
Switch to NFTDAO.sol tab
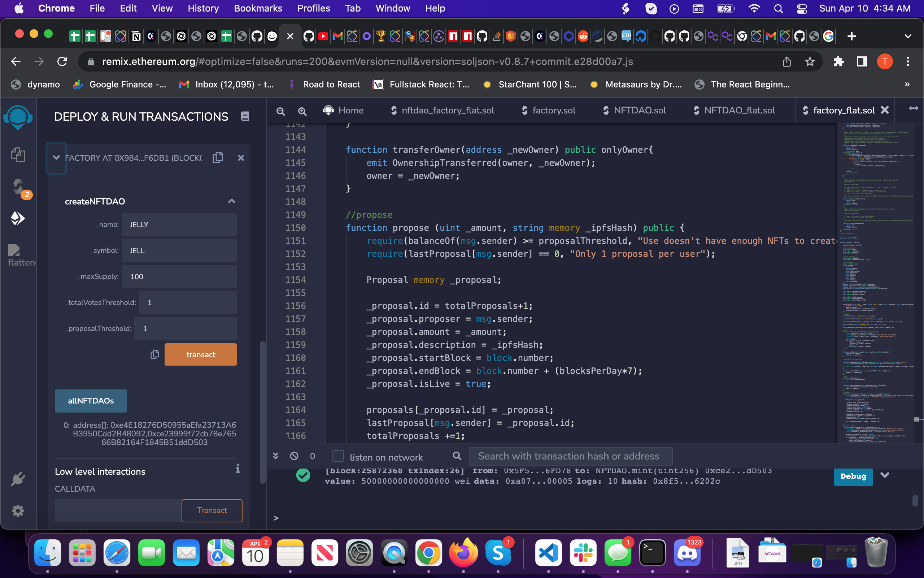coord(634,111)
